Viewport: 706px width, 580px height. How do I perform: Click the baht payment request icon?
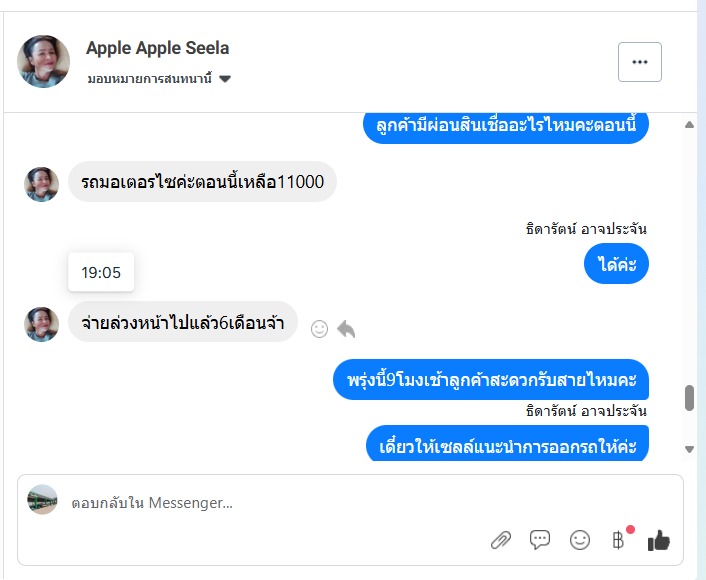(x=618, y=540)
